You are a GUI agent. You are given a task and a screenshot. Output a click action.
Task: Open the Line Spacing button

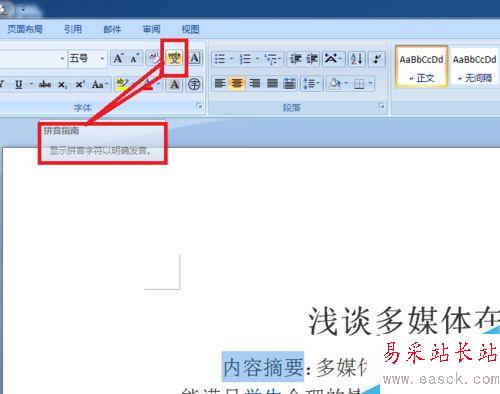tap(311, 83)
